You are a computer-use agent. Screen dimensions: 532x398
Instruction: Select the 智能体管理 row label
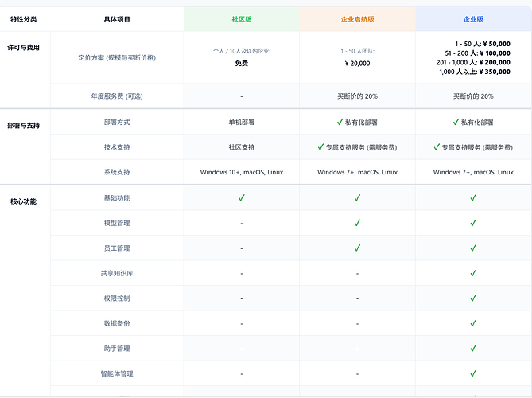tap(117, 374)
